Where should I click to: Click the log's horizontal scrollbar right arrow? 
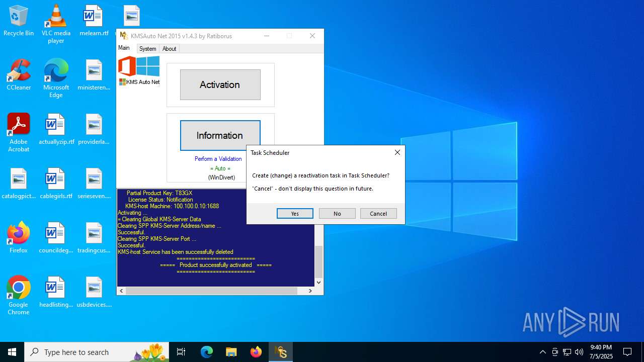(x=310, y=291)
